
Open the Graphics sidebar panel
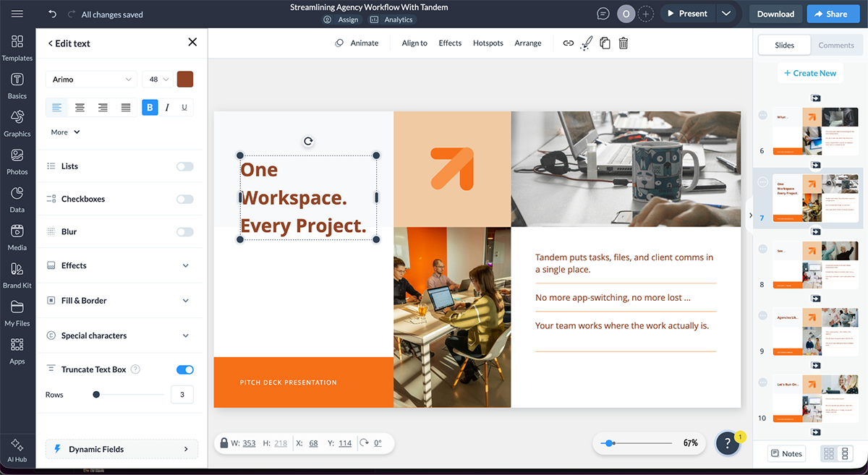pyautogui.click(x=17, y=124)
